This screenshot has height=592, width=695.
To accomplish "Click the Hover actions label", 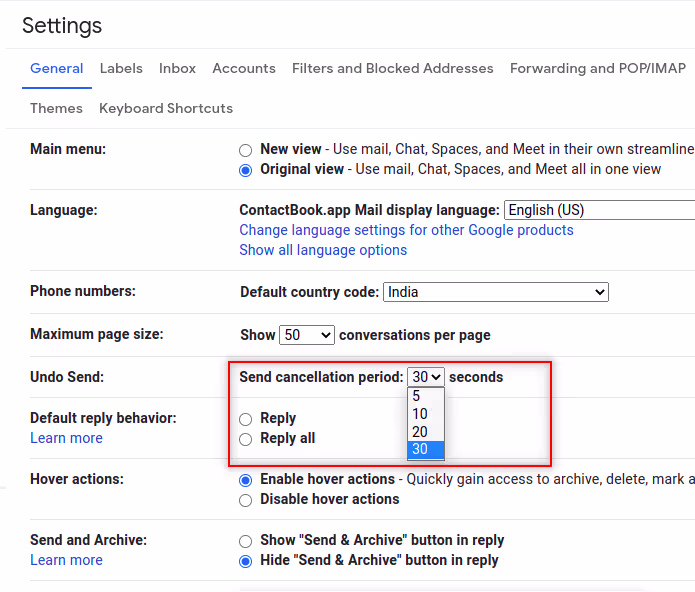I will [x=77, y=479].
